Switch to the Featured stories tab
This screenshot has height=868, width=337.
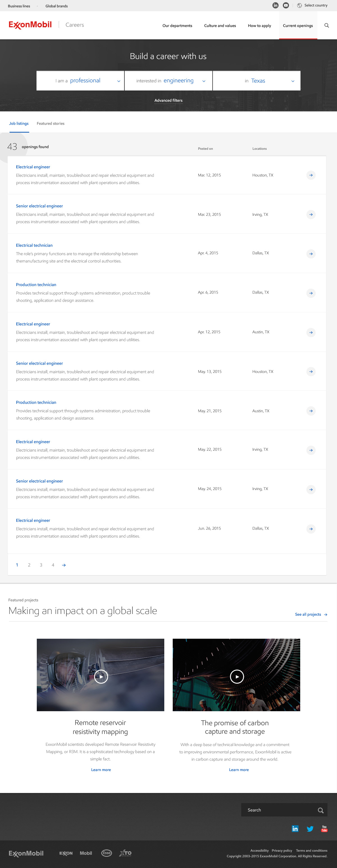51,124
